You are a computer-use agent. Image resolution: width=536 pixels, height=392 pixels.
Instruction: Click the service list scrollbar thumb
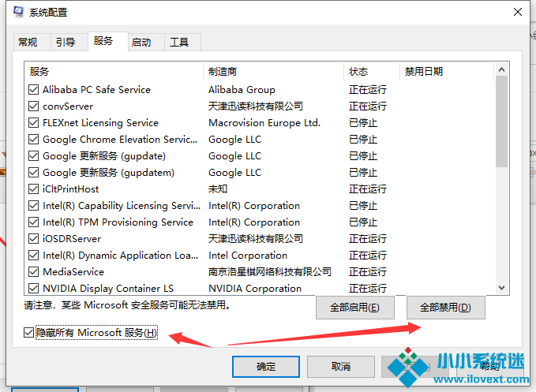tap(501, 121)
